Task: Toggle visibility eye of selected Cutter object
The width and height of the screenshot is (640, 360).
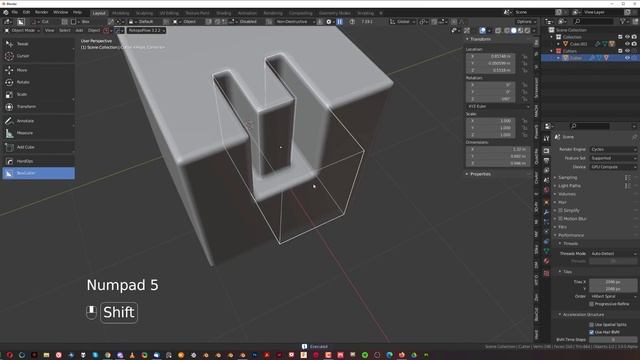Action: click(627, 58)
